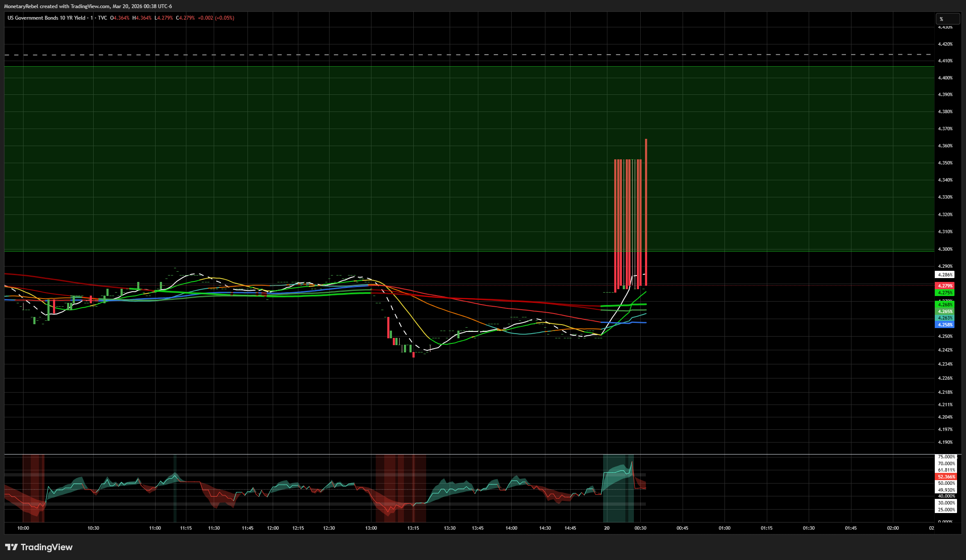
Task: Click the 10:00 time axis label
Action: pyautogui.click(x=23, y=528)
